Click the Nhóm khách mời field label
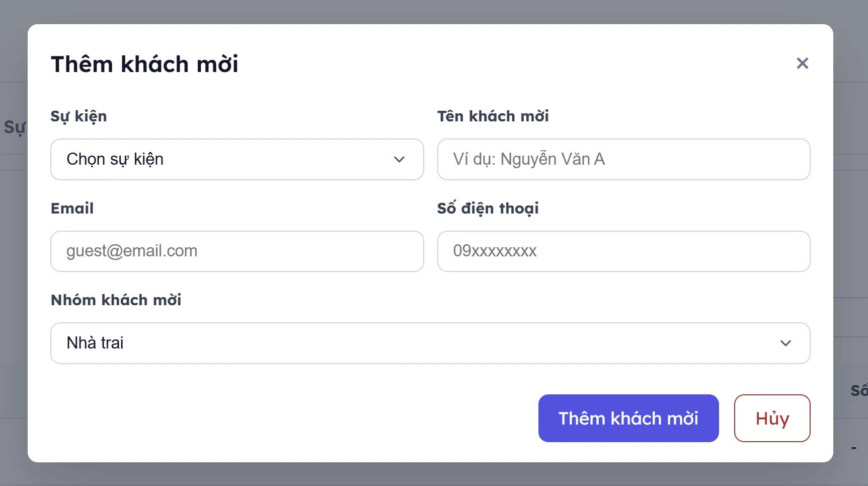This screenshot has height=486, width=868. point(116,300)
